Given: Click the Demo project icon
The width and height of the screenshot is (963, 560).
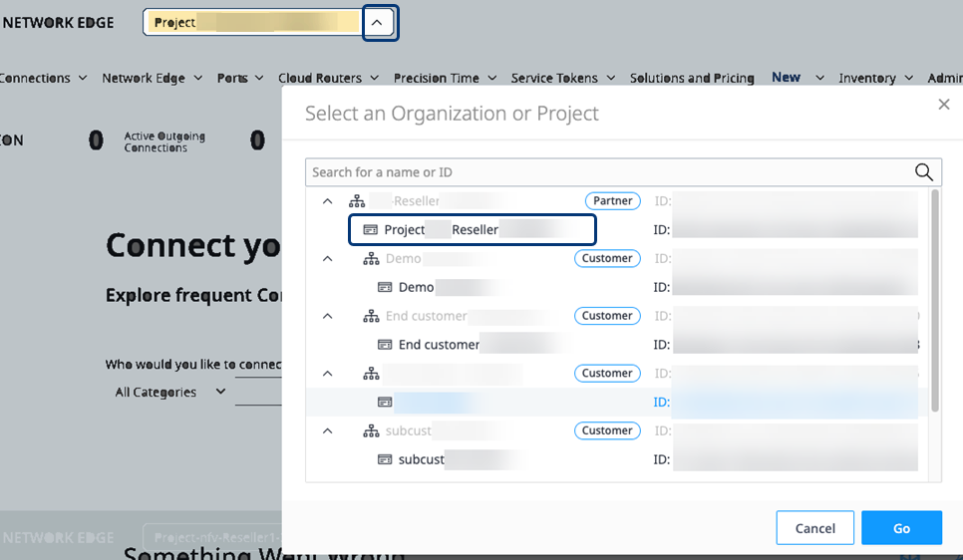Looking at the screenshot, I should click(x=385, y=287).
